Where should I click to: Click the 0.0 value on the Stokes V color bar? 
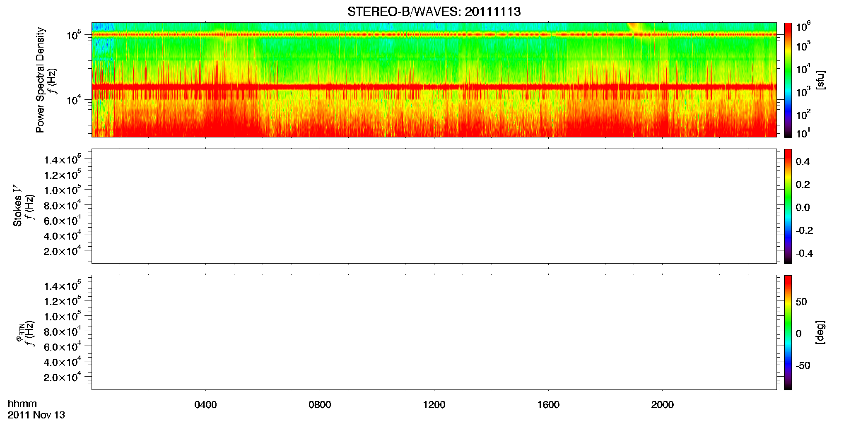coord(803,208)
